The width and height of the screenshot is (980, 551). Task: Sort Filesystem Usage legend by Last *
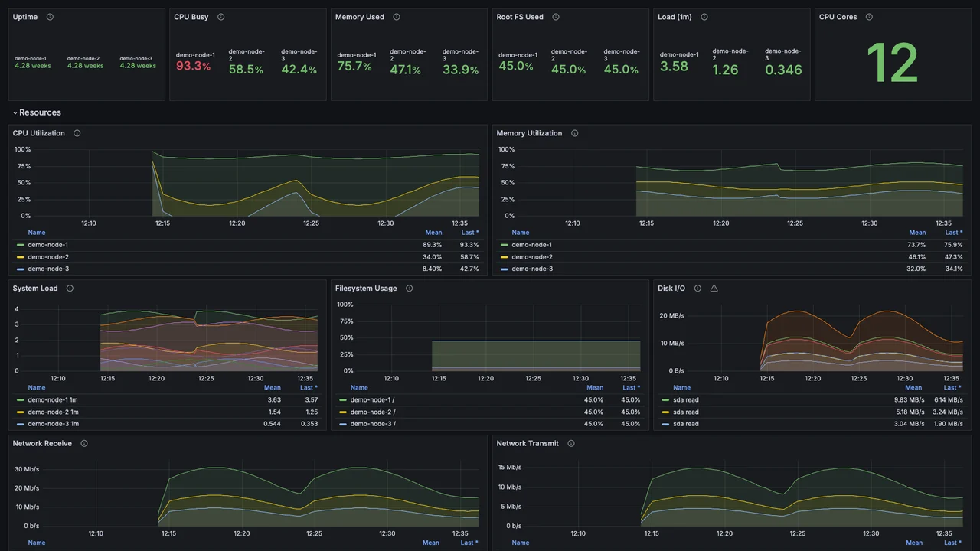631,387
